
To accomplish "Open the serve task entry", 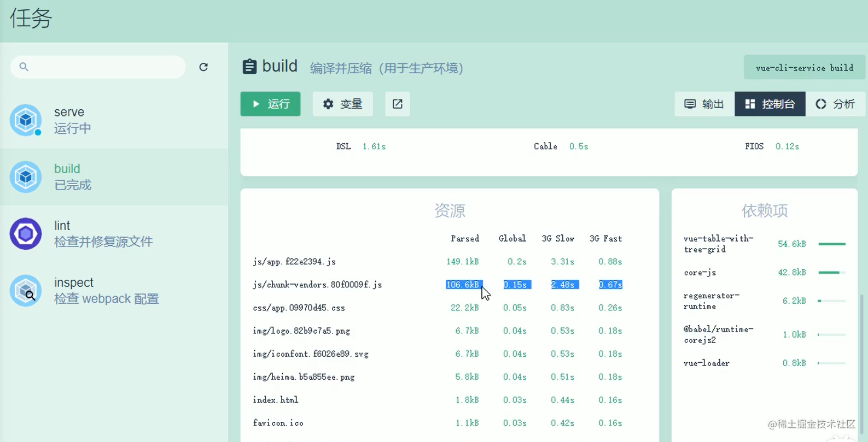I will click(x=114, y=120).
